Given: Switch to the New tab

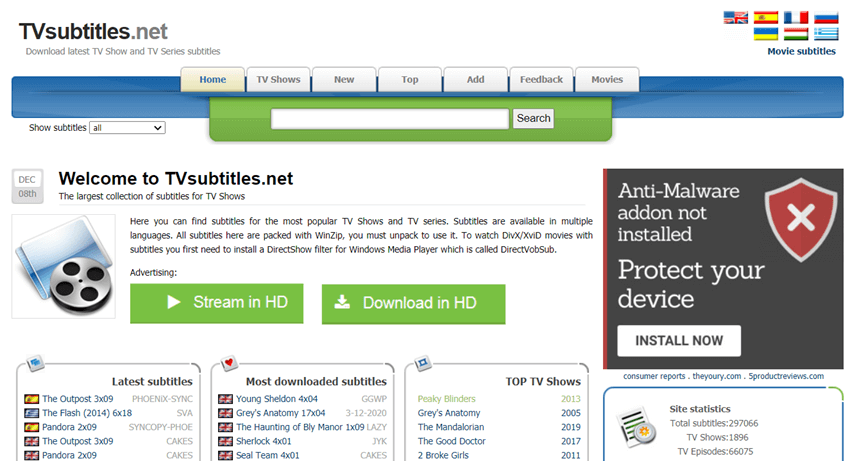Looking at the screenshot, I should (x=344, y=80).
